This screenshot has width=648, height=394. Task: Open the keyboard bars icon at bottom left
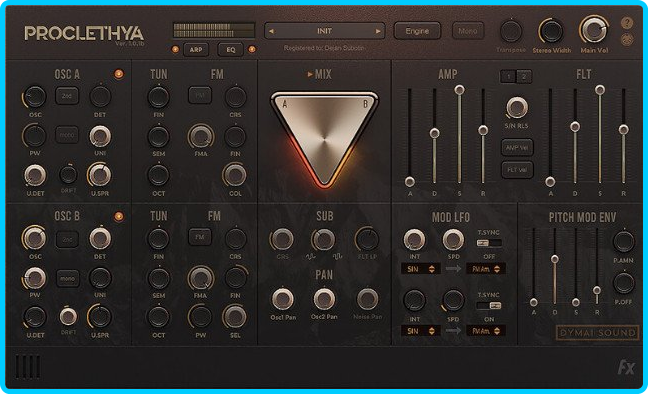pos(28,367)
